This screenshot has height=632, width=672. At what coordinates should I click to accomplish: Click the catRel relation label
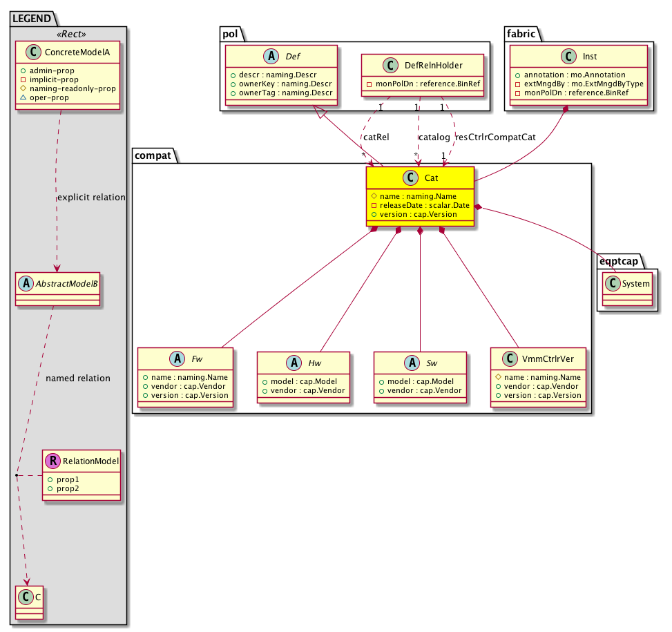376,137
